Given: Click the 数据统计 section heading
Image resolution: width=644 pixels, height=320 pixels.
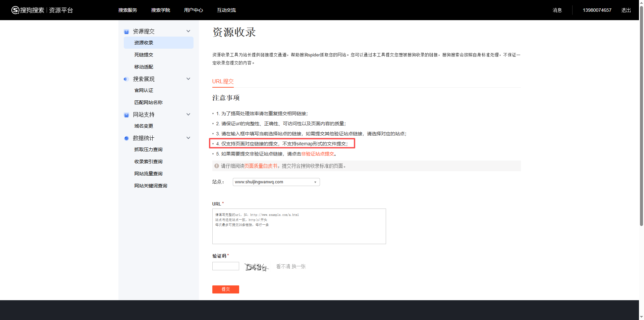Looking at the screenshot, I should 144,138.
